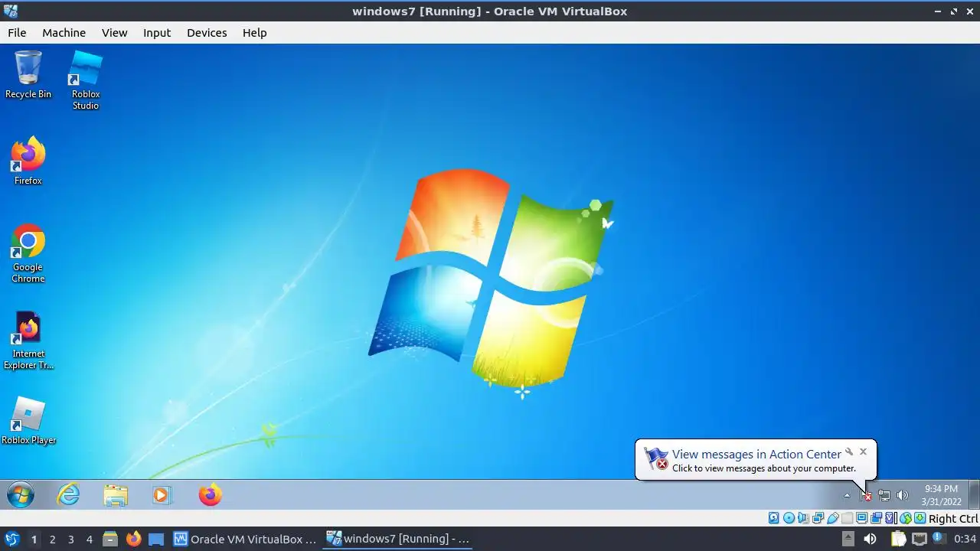Viewport: 980px width, 551px height.
Task: Switch to host workspace 4
Action: 89,539
